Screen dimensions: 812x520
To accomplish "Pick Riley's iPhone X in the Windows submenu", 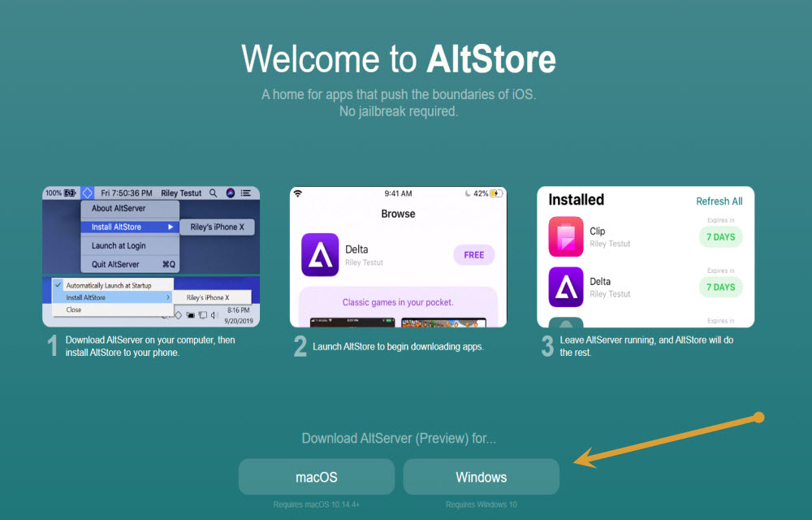I will click(x=211, y=297).
